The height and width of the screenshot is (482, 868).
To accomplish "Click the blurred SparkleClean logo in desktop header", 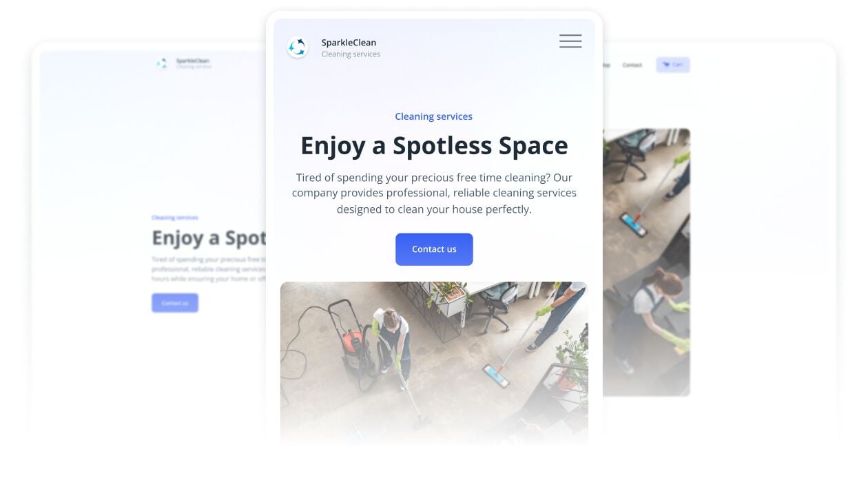I will [x=162, y=63].
